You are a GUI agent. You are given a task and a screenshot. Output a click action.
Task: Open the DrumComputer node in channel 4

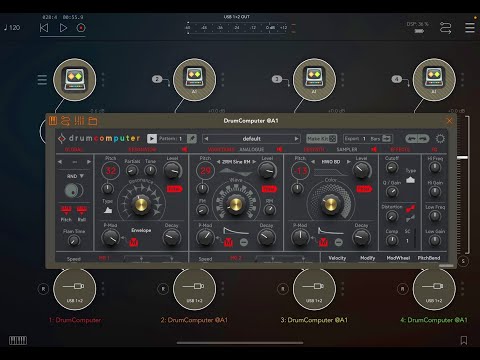click(x=434, y=79)
